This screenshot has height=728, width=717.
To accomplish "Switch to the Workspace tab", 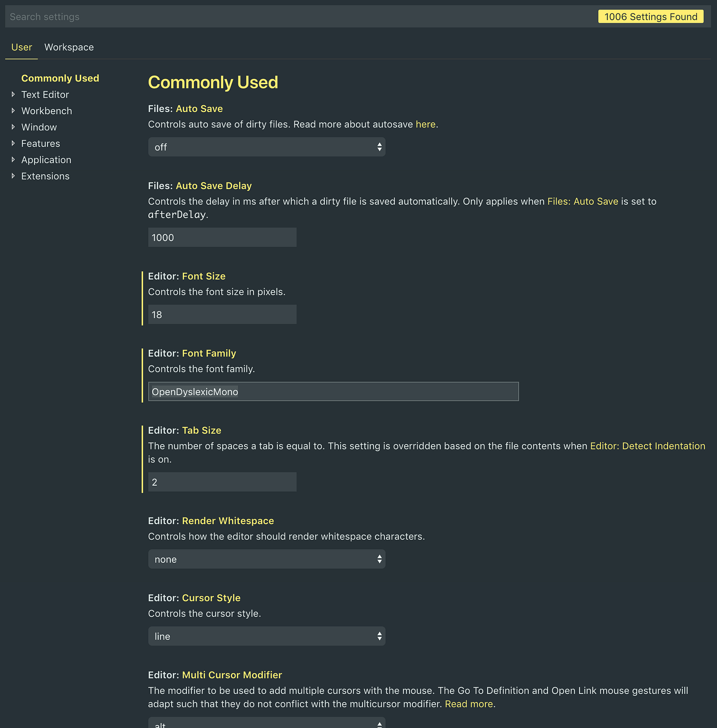I will coord(69,47).
